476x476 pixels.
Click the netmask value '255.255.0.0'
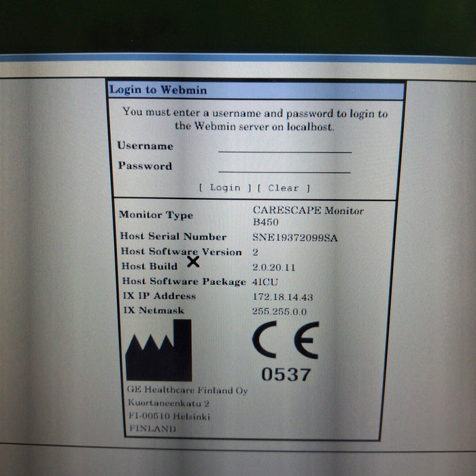pos(279,311)
